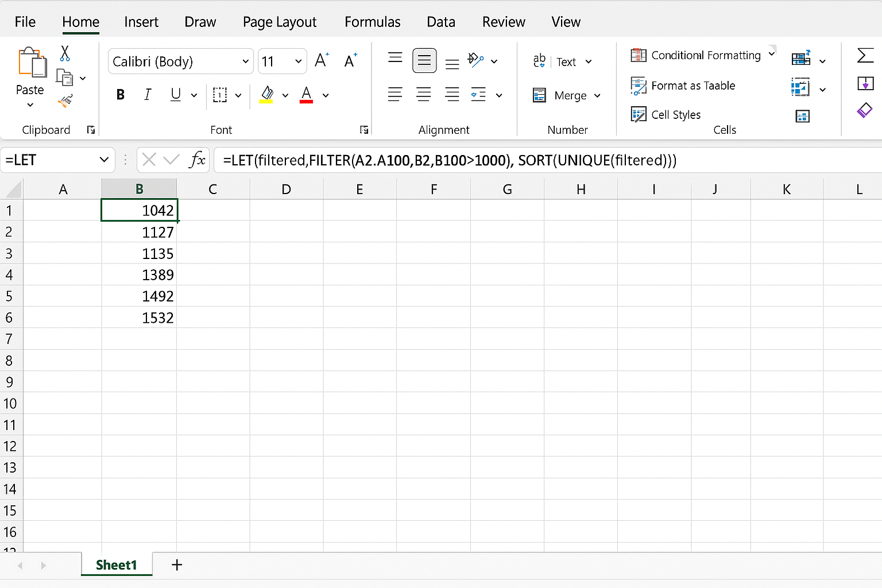
Task: Click the Wrap Text icon
Action: [539, 61]
